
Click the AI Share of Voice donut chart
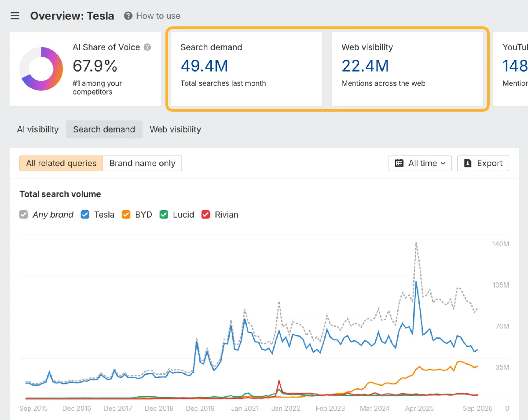41,69
